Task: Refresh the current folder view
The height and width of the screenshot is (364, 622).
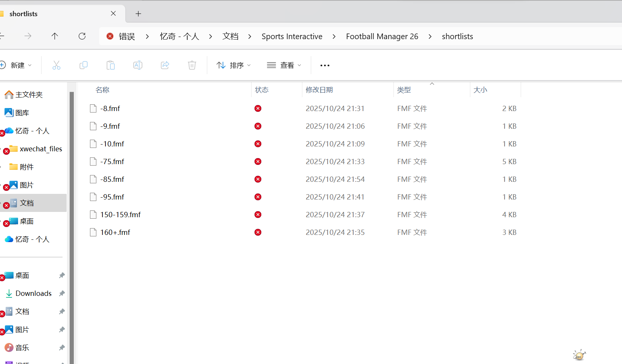Action: 82,36
